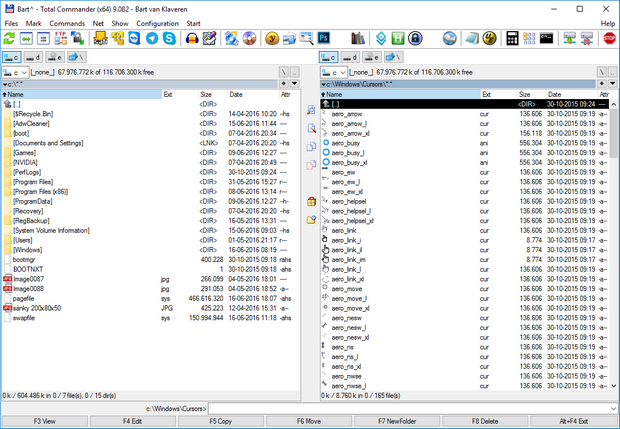
Task: Open left panel favorites star button
Action: [x=284, y=84]
